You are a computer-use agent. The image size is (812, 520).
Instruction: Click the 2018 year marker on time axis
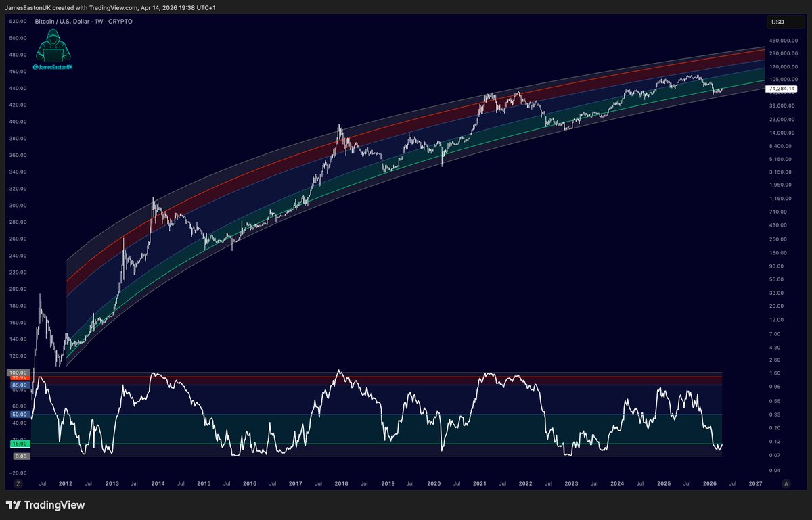(341, 484)
